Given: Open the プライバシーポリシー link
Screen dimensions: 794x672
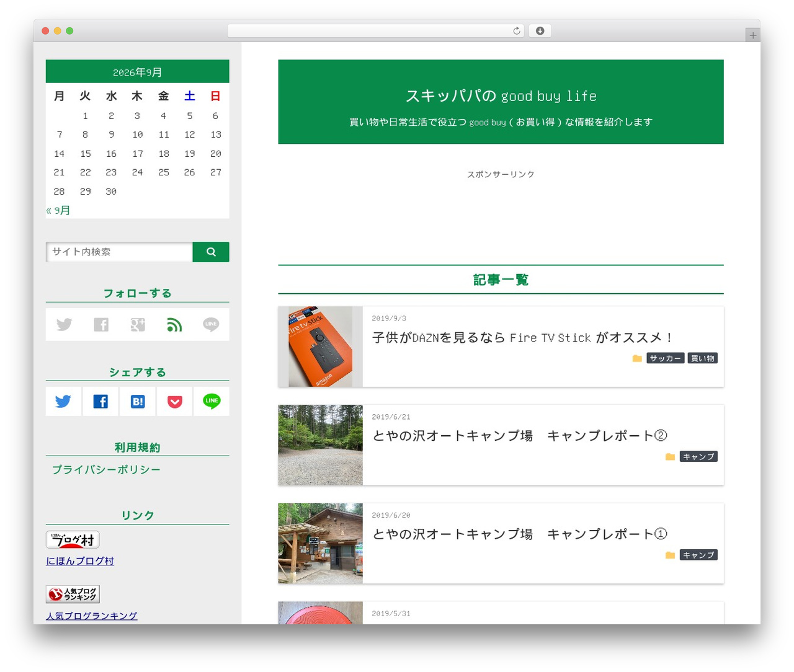Looking at the screenshot, I should point(106,470).
